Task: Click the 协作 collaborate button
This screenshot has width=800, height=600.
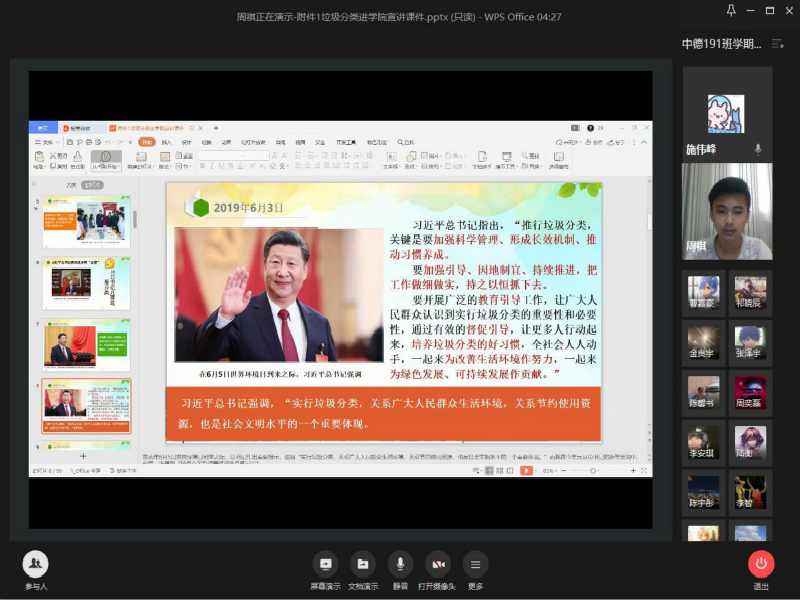Action: tap(594, 142)
